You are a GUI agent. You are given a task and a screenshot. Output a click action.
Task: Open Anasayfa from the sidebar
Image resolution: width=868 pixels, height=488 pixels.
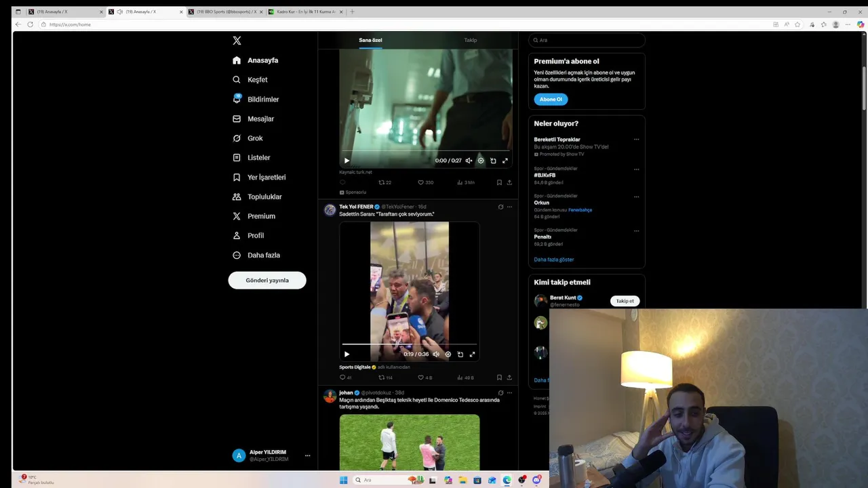click(256, 60)
